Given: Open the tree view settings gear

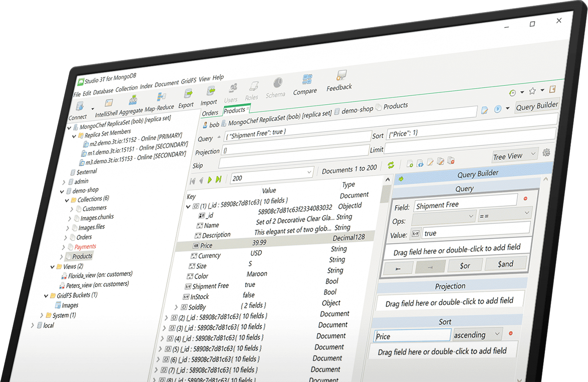Looking at the screenshot, I should click(546, 153).
